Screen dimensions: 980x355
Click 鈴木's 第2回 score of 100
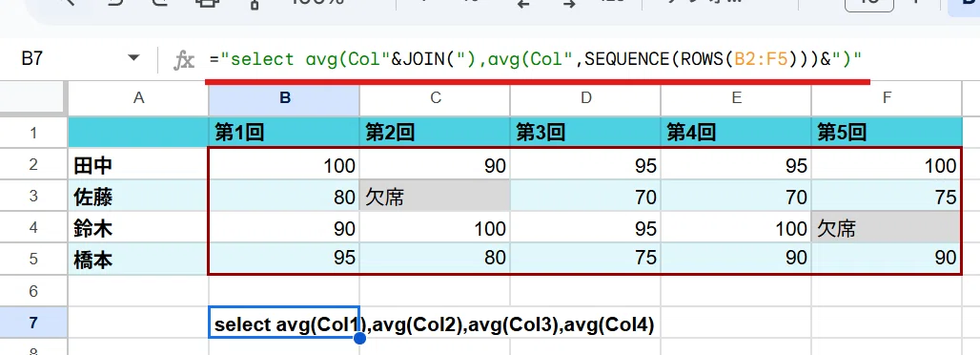[x=435, y=228]
